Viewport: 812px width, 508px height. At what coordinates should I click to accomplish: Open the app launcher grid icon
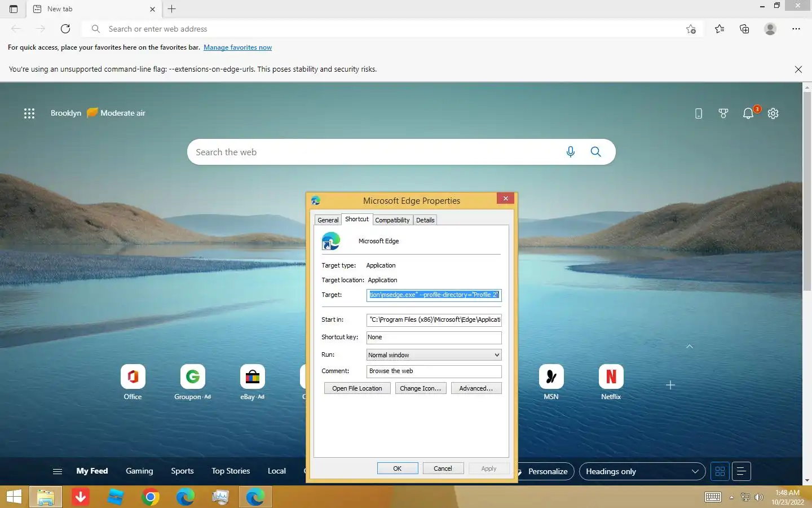click(29, 113)
